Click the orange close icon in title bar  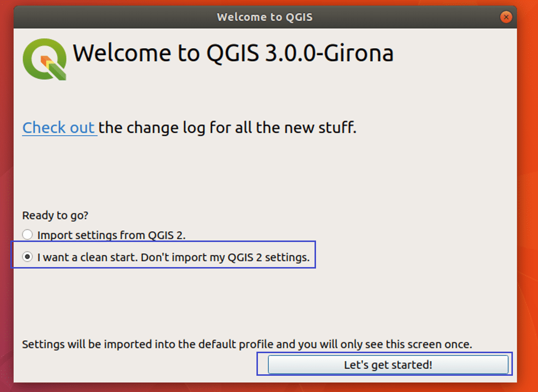point(506,18)
